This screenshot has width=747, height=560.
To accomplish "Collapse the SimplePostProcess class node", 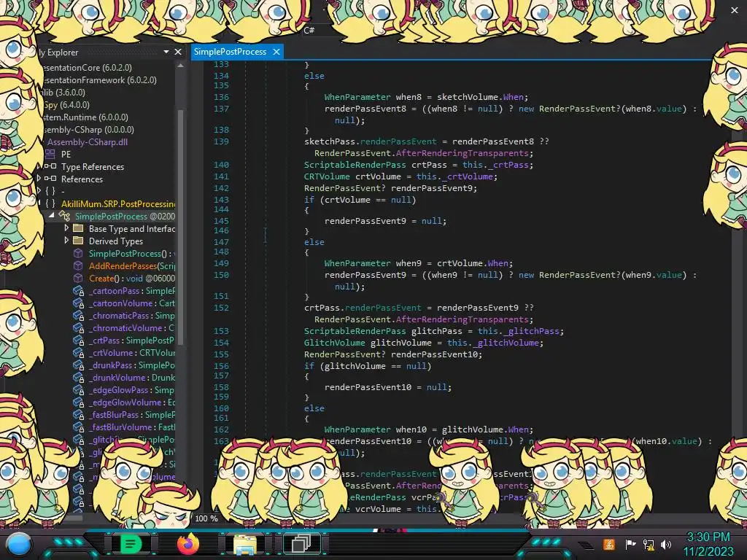I will tap(52, 216).
